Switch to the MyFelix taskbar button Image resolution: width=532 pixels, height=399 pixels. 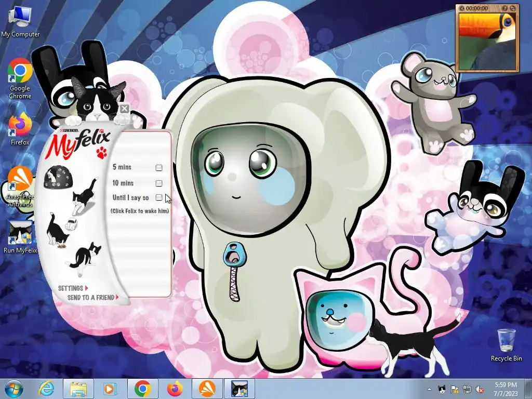239,389
